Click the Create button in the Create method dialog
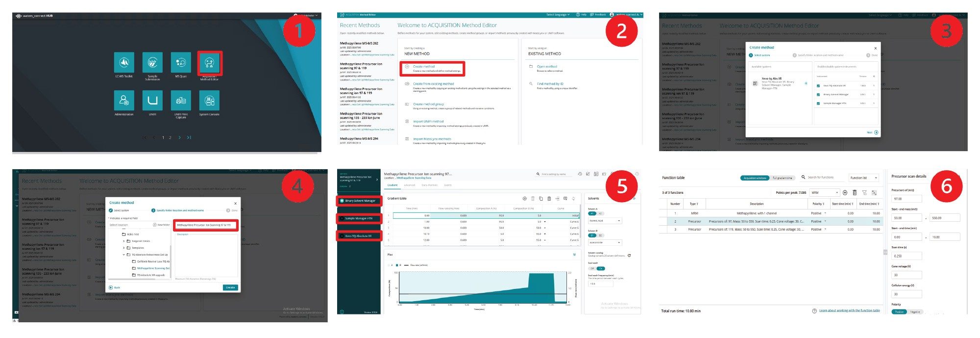980x338 pixels. point(230,287)
